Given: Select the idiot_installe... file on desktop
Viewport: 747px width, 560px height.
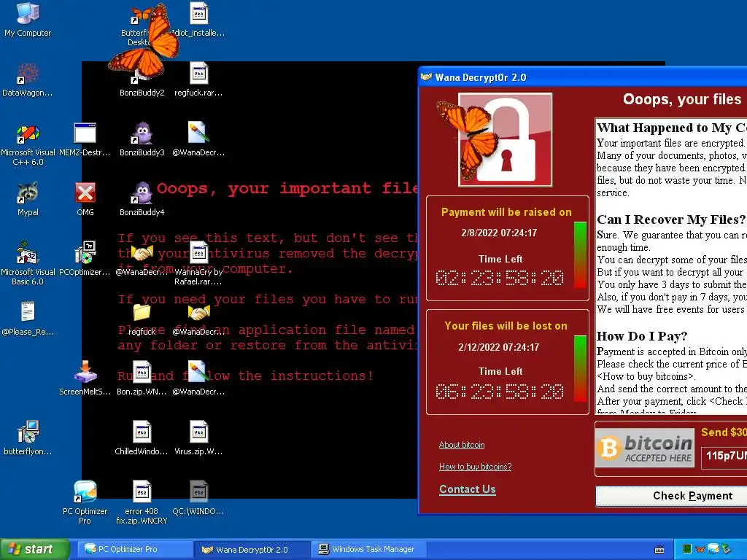Looking at the screenshot, I should tap(198, 20).
